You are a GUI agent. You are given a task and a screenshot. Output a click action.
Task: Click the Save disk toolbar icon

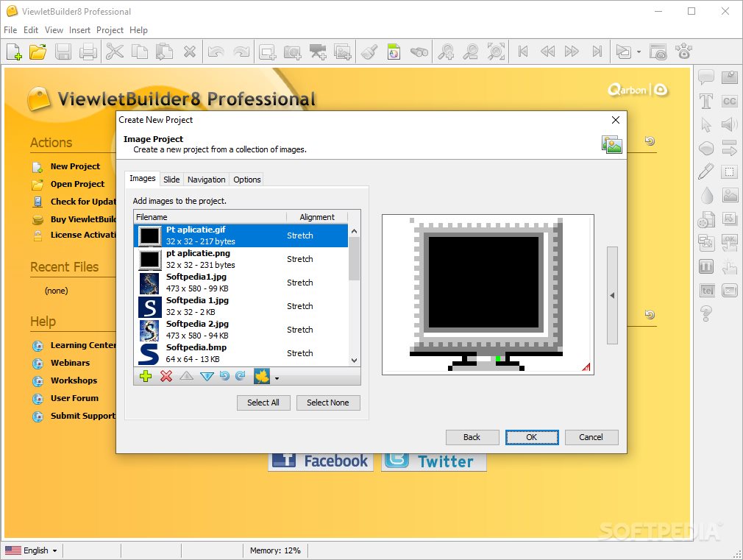pyautogui.click(x=63, y=52)
